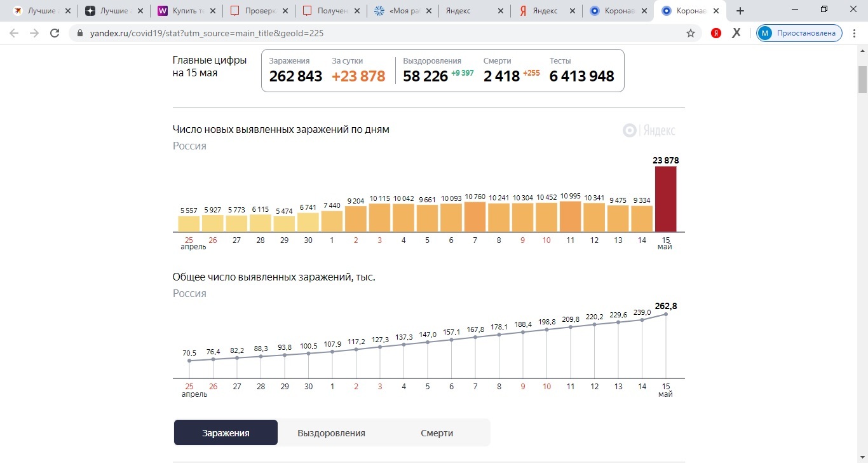Select the "Выздоровления" chart tab

click(331, 432)
